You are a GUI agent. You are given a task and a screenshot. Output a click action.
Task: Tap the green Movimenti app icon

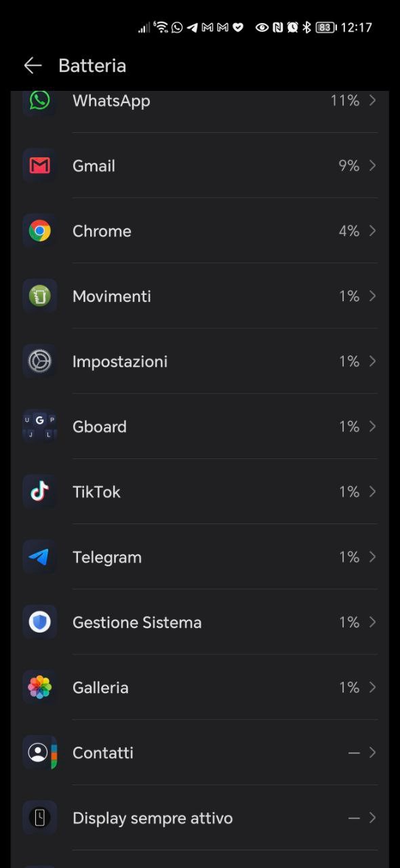(x=39, y=296)
